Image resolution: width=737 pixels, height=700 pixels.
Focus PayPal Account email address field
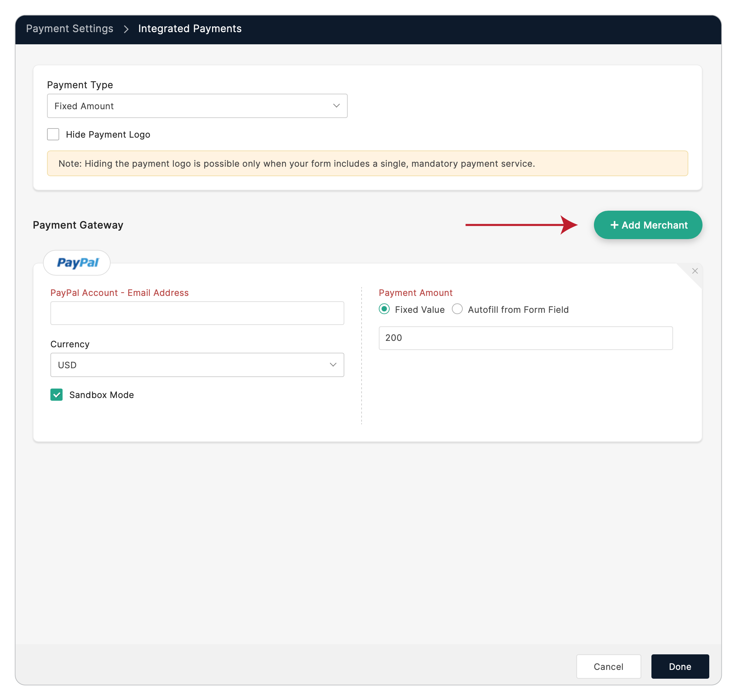[x=197, y=313]
